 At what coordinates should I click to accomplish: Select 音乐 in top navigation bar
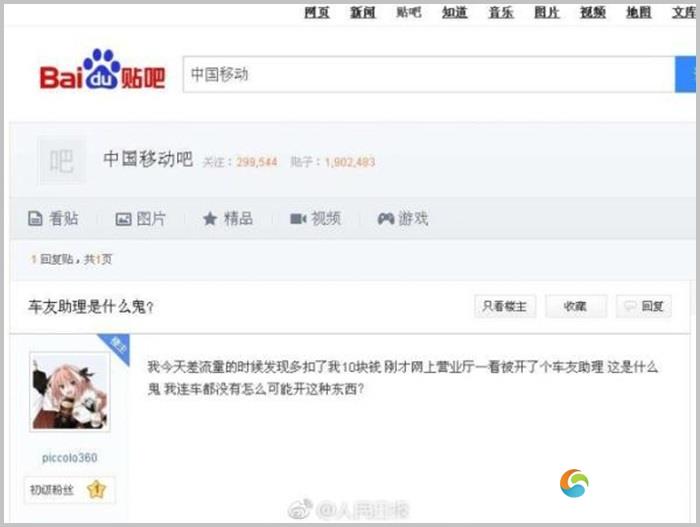(x=501, y=13)
